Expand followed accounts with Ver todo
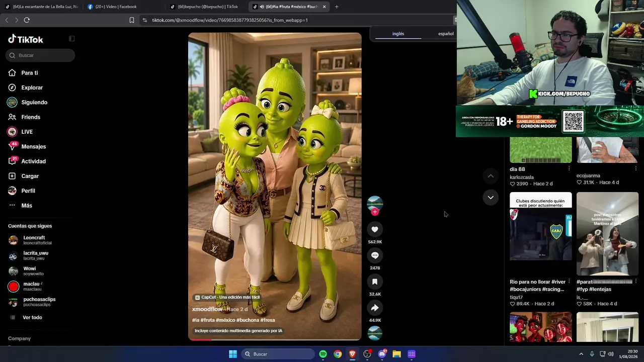The height and width of the screenshot is (362, 644). tap(26, 318)
